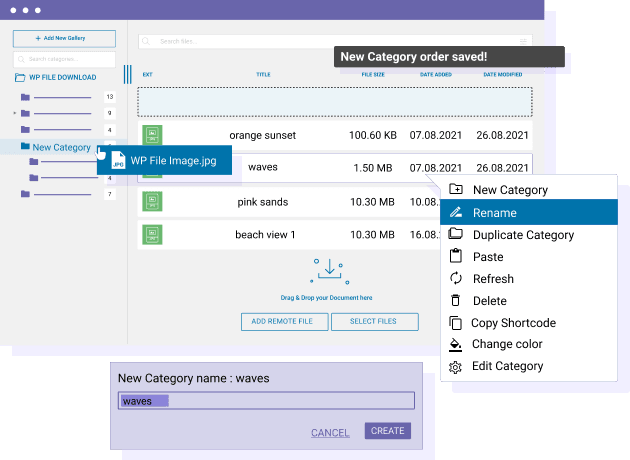Choose Duplicate Category from context menu
Screen dimensions: 630x460
(x=523, y=235)
